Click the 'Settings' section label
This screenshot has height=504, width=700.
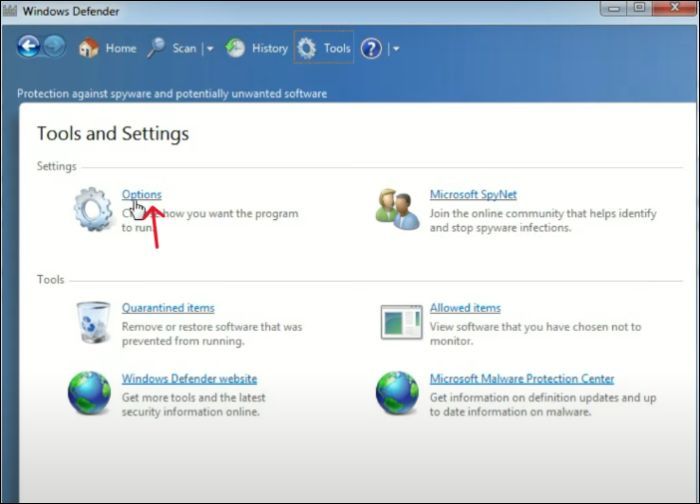coord(56,167)
